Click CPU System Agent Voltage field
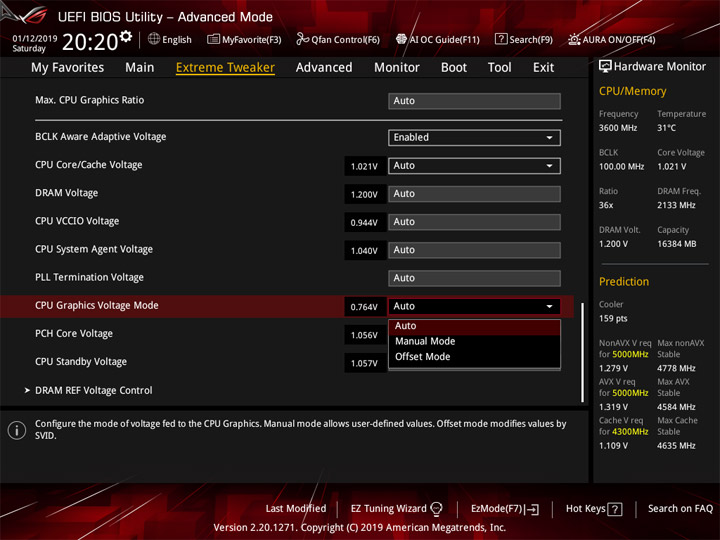720x540 pixels. coord(474,250)
